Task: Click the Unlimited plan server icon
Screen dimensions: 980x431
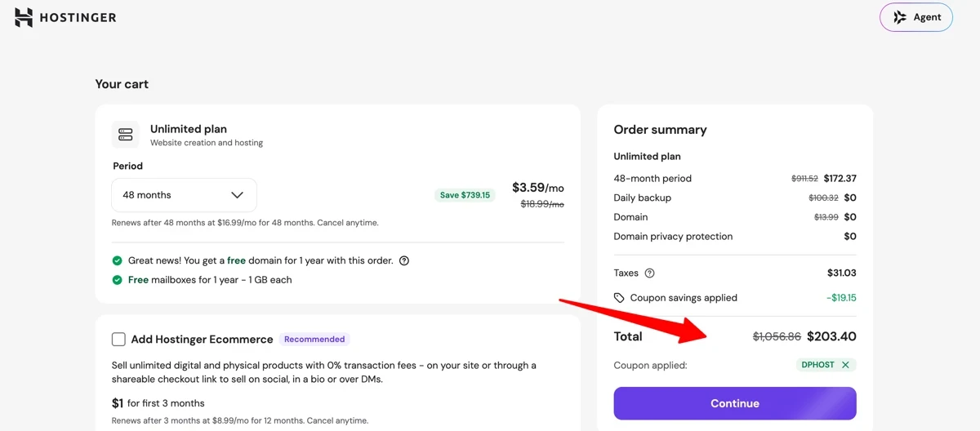Action: (126, 135)
